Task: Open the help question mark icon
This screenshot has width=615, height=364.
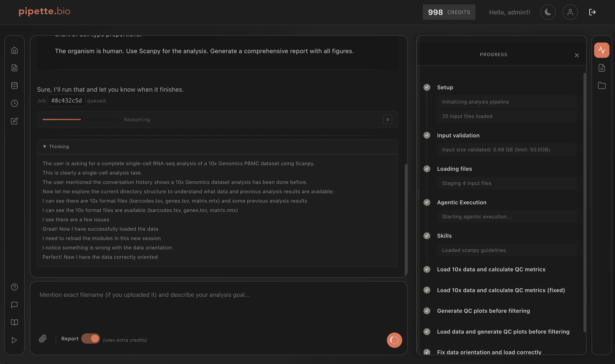Action: (x=14, y=287)
